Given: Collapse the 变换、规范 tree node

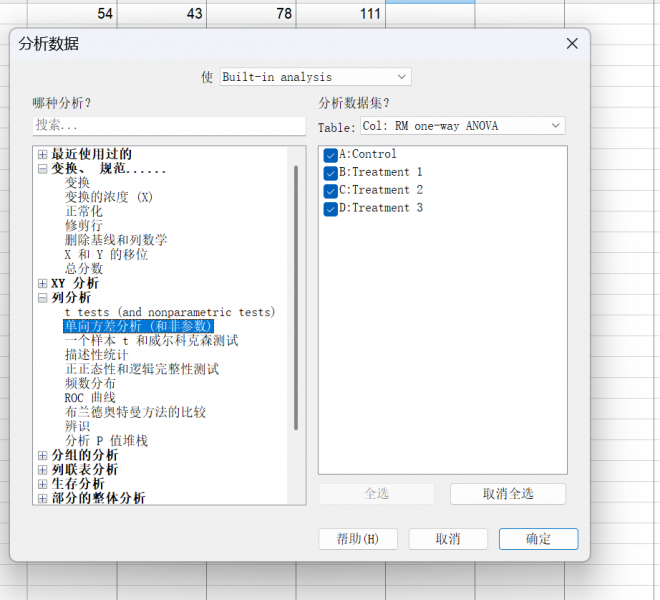Looking at the screenshot, I should point(42,169).
